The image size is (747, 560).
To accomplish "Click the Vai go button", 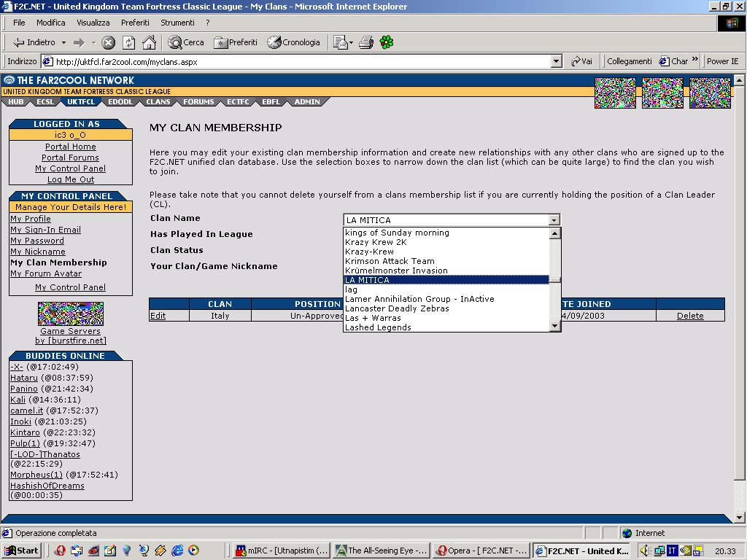I will (581, 61).
